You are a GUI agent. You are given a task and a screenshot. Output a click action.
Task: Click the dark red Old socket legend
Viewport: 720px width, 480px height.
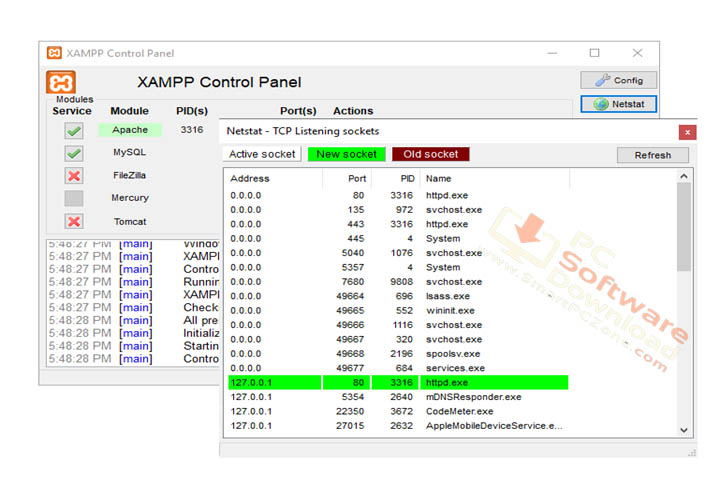click(x=431, y=154)
